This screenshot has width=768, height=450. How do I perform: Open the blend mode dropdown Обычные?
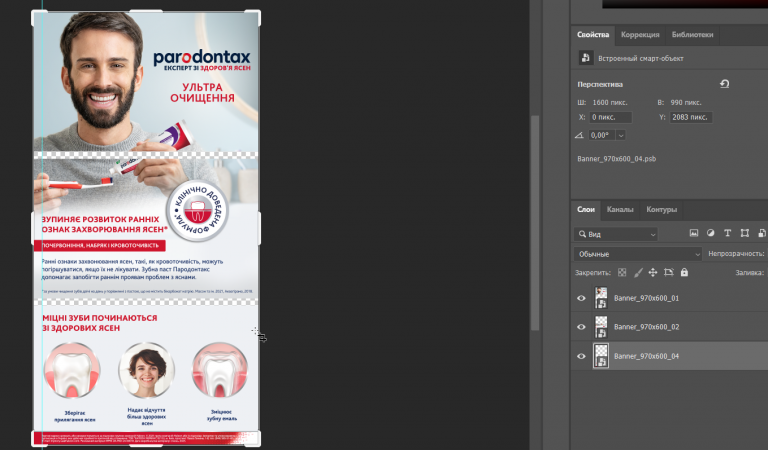tap(638, 254)
